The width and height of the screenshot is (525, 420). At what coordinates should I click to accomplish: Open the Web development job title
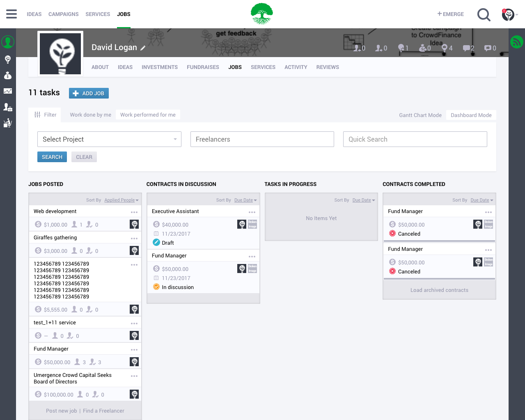pos(55,211)
